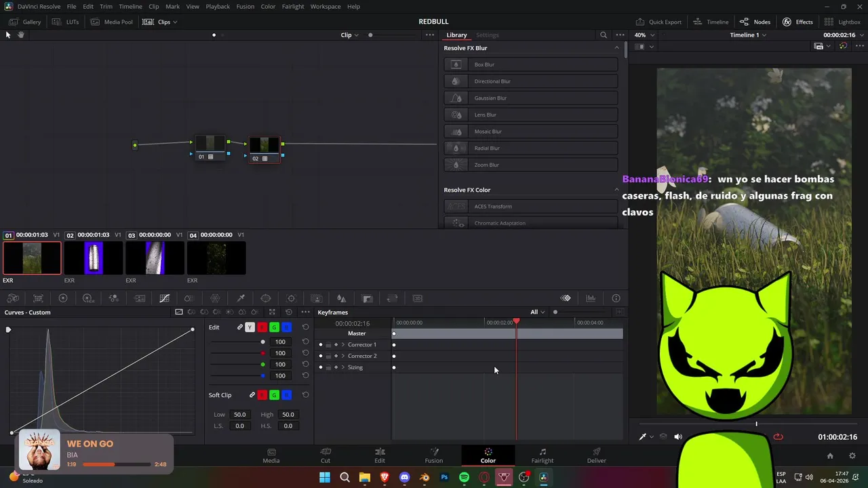The width and height of the screenshot is (868, 488).
Task: Open the Motion Effects palette
Action: coord(139,298)
